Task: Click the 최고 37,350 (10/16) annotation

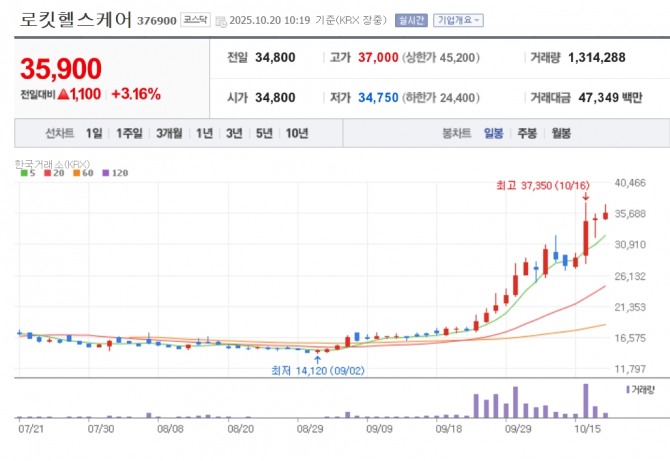Action: click(543, 185)
